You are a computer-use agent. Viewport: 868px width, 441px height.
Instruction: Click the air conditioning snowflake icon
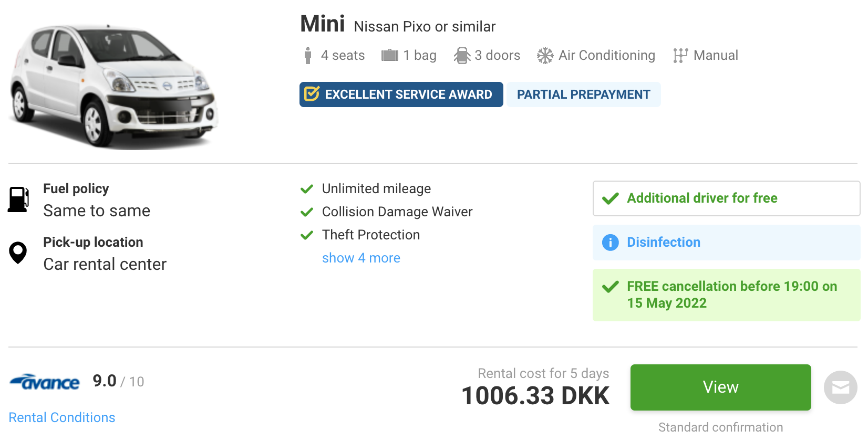click(x=545, y=56)
